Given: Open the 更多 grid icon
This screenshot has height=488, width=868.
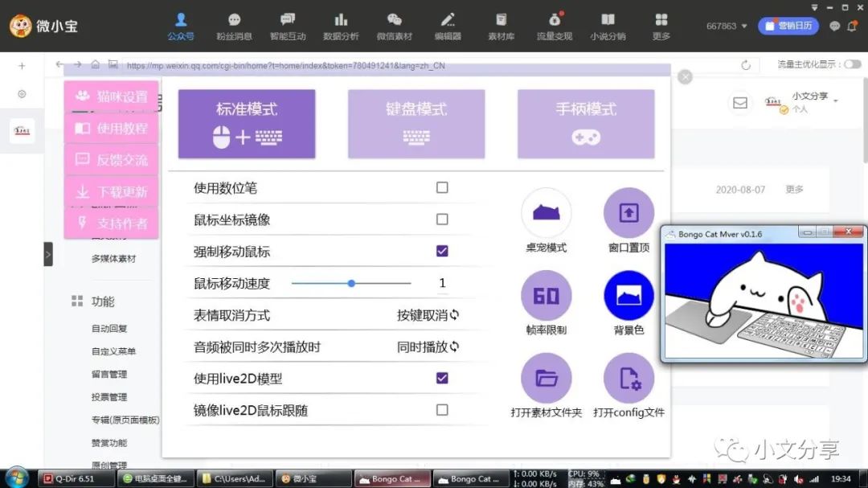Looking at the screenshot, I should (661, 20).
